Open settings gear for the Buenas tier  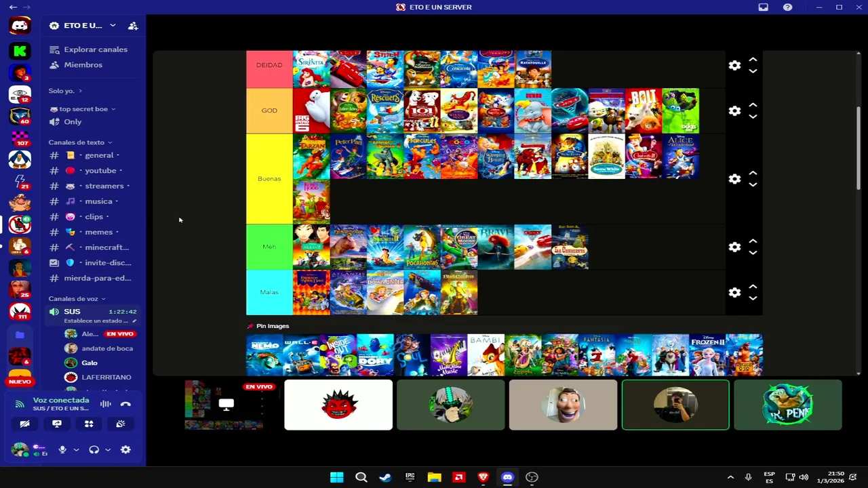pyautogui.click(x=734, y=179)
